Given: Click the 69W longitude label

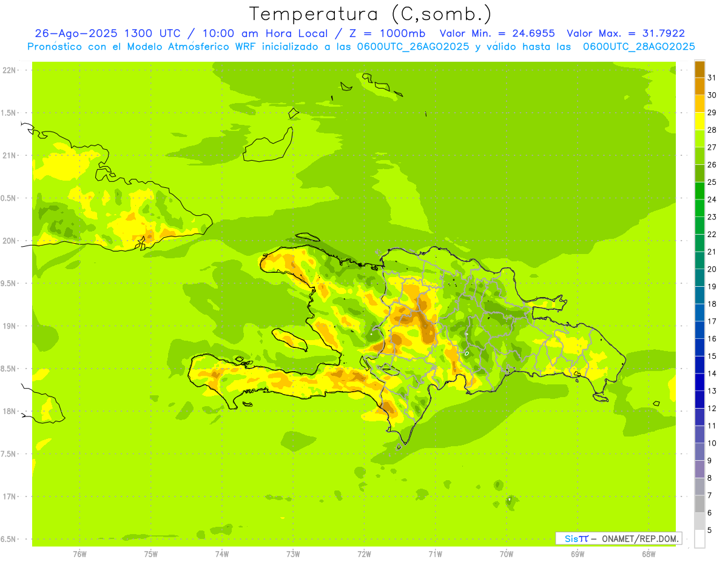Looking at the screenshot, I should (x=578, y=554).
